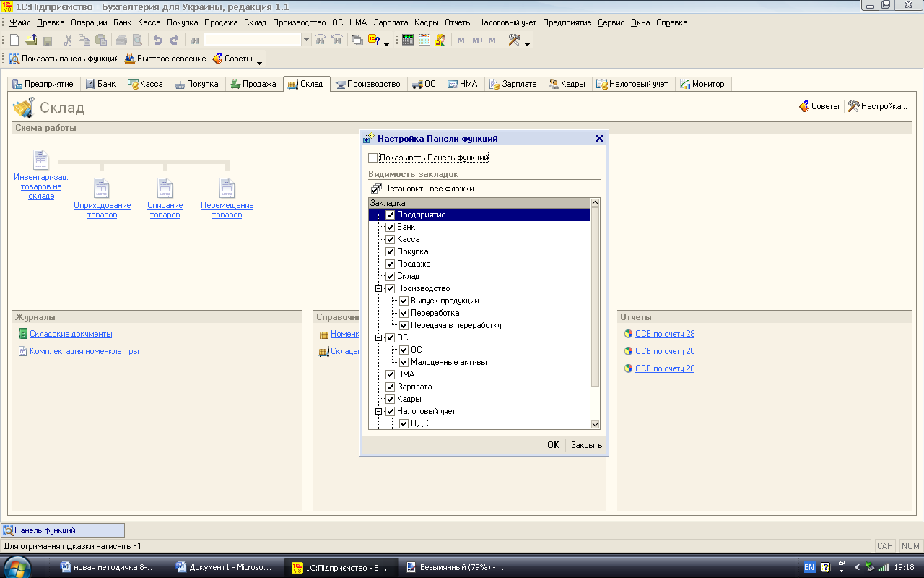
Task: Open dropdown arrow next to tools icon
Action: pyautogui.click(x=527, y=43)
